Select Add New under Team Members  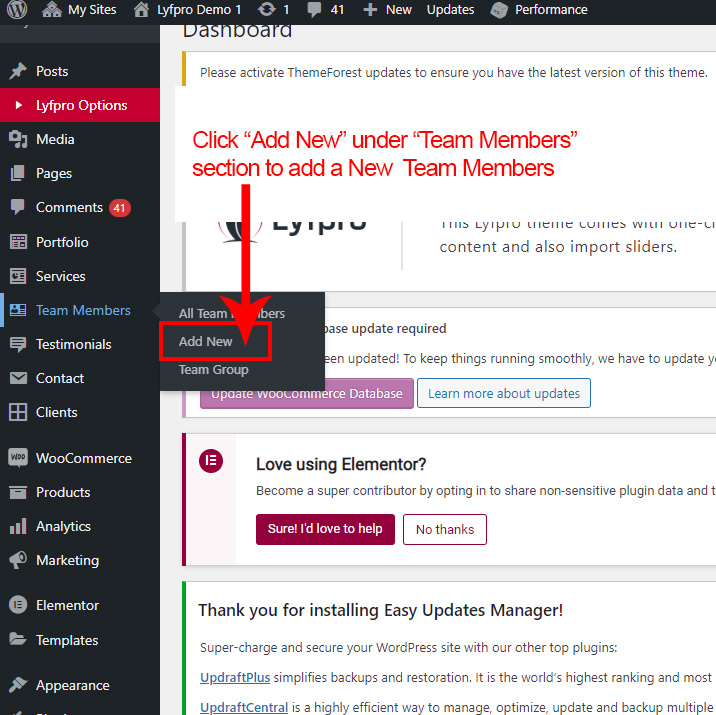coord(206,341)
